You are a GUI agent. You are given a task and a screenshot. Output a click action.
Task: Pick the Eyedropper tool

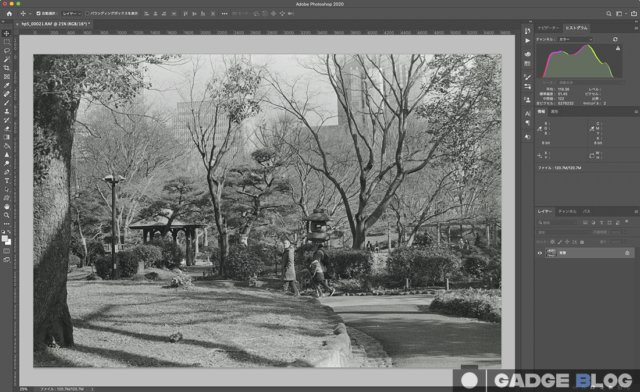click(7, 85)
